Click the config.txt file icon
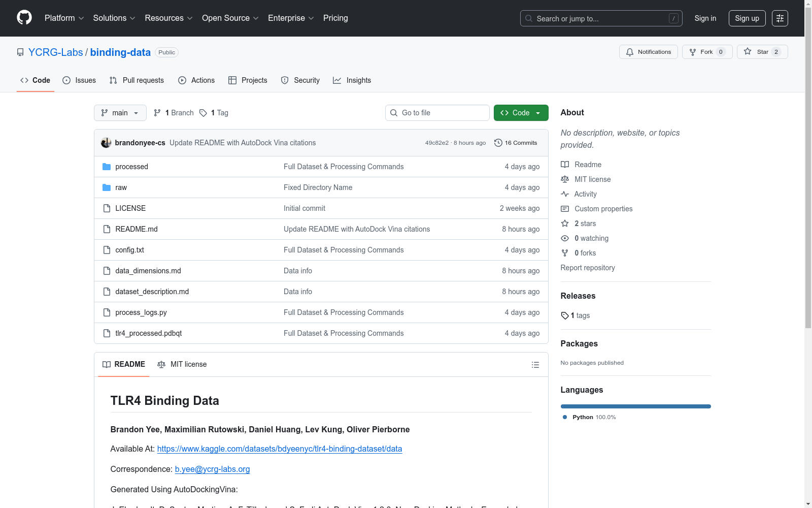The height and width of the screenshot is (508, 812). point(107,250)
